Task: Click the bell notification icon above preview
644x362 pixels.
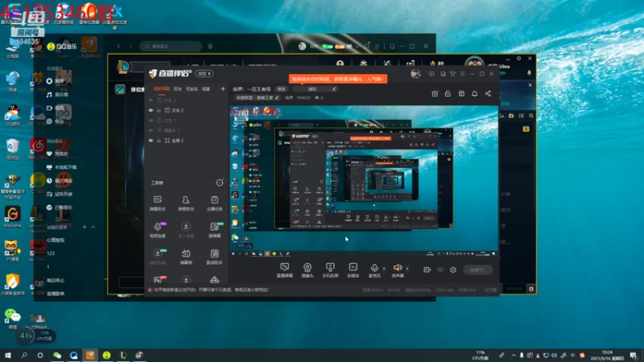Action: 474,93
